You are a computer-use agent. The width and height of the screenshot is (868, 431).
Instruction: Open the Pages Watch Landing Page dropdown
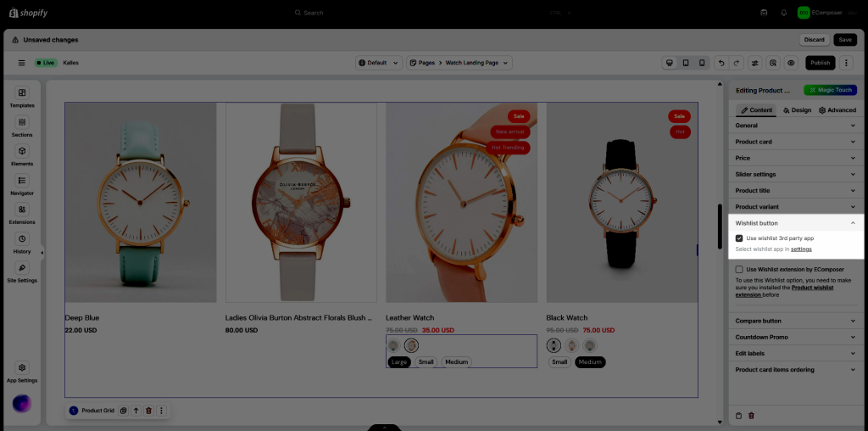(459, 63)
